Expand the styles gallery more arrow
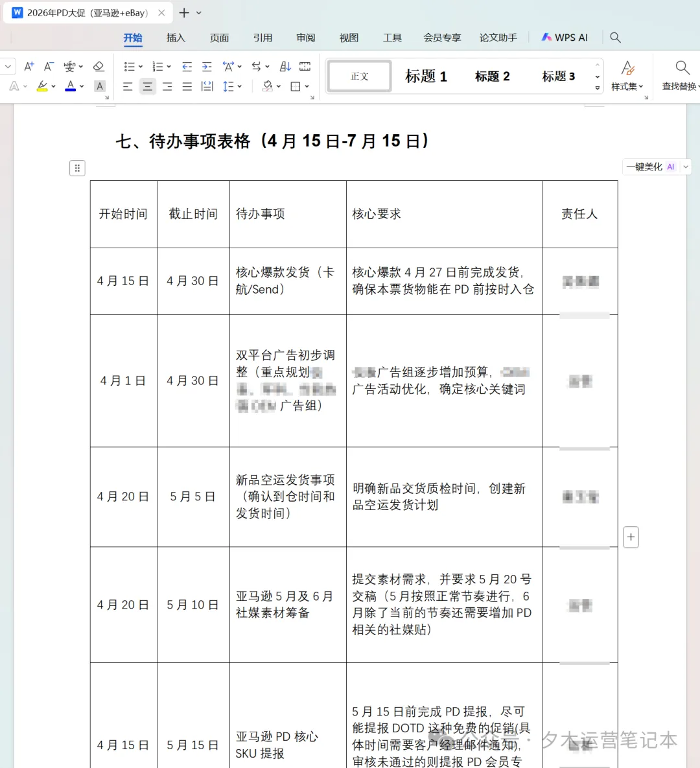Viewport: 700px width, 768px height. (597, 88)
